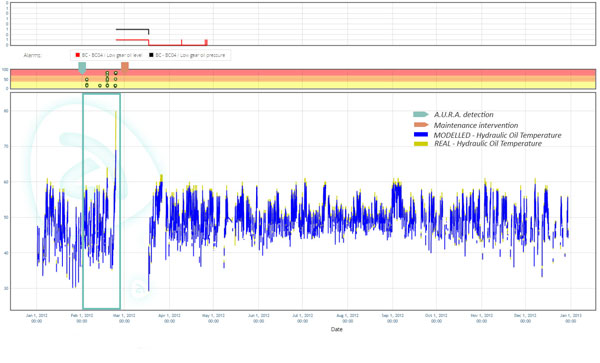Click the Maintenance intervention legend text
The height and width of the screenshot is (363, 600).
point(476,125)
